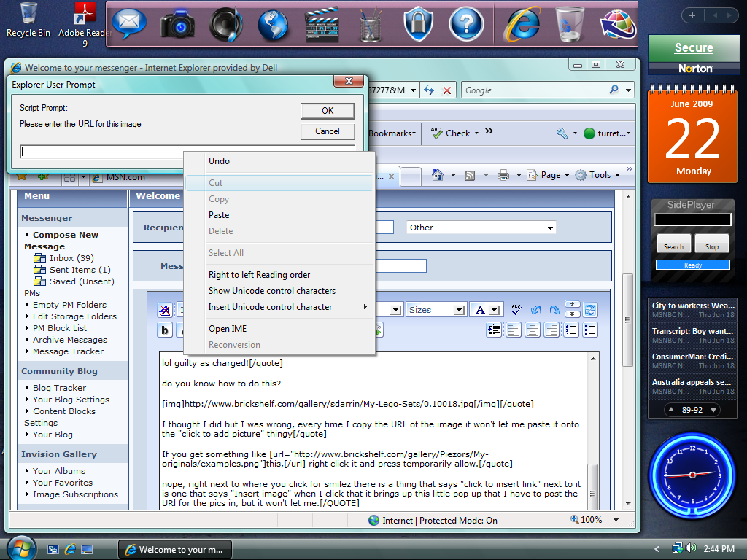Open the PM Block List link
The height and width of the screenshot is (560, 747).
click(x=60, y=328)
